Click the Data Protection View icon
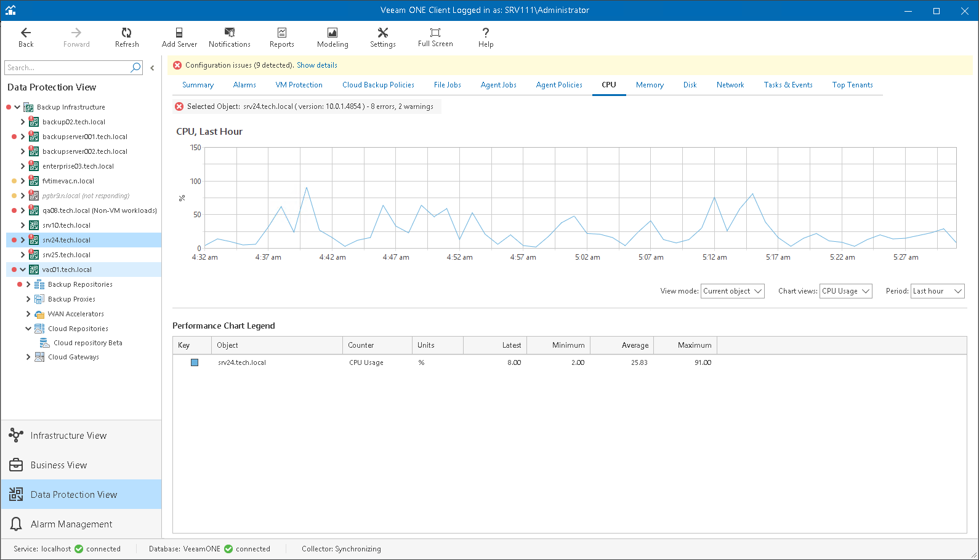Image resolution: width=979 pixels, height=560 pixels. coord(16,495)
